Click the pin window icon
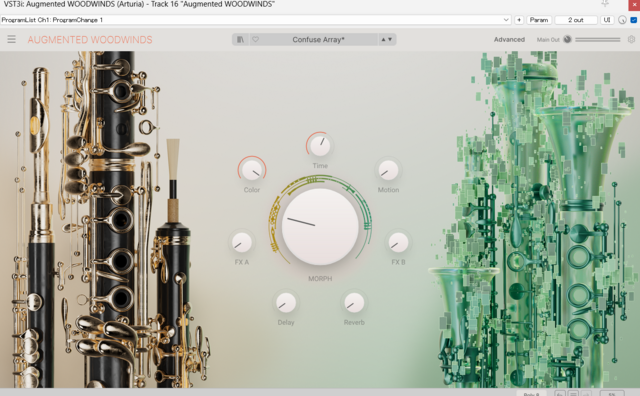This screenshot has width=640, height=396. coord(605,4)
